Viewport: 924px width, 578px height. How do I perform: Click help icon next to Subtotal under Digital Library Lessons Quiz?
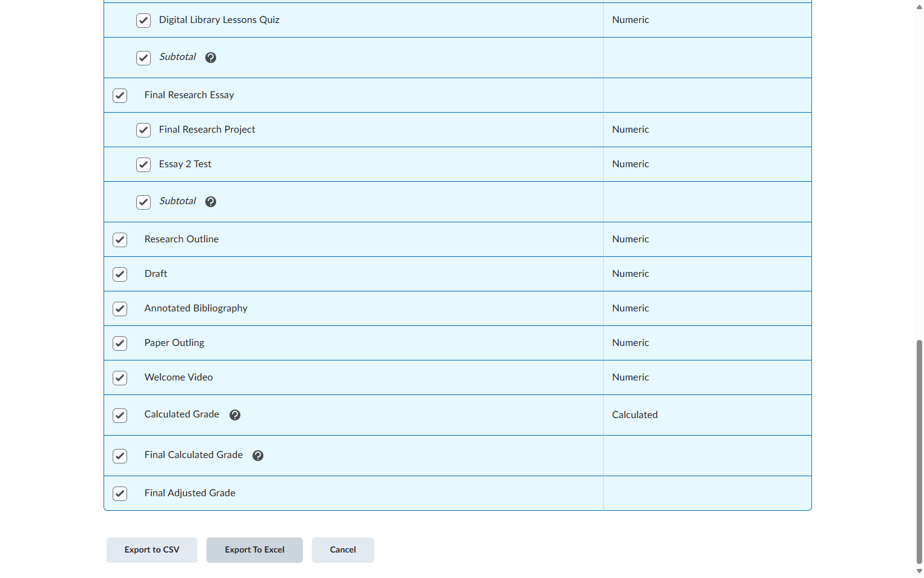point(211,58)
